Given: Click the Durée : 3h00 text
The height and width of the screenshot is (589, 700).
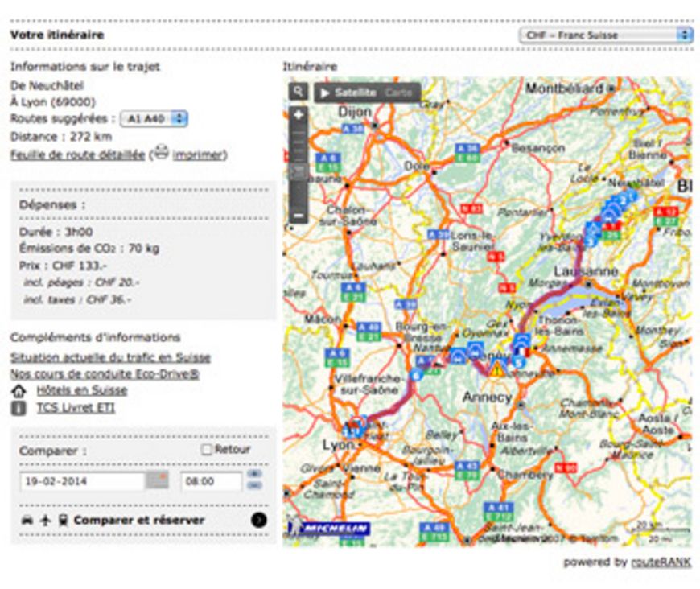Looking at the screenshot, I should pos(56,232).
